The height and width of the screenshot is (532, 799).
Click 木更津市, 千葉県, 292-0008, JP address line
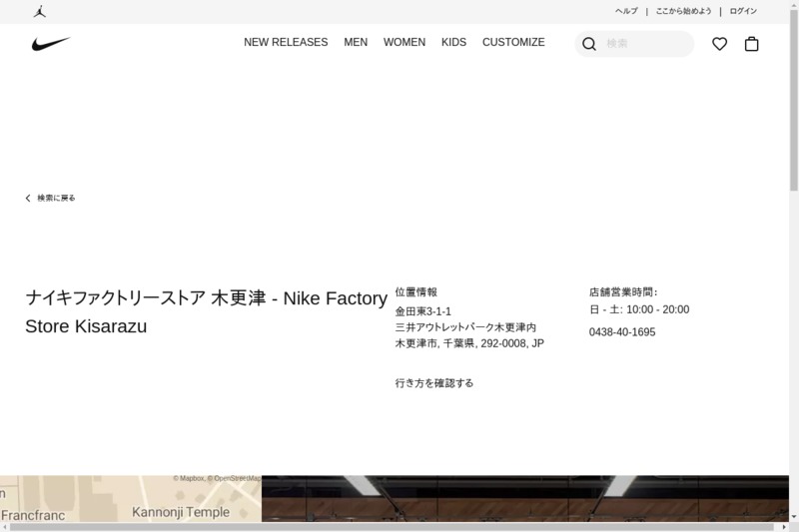469,343
